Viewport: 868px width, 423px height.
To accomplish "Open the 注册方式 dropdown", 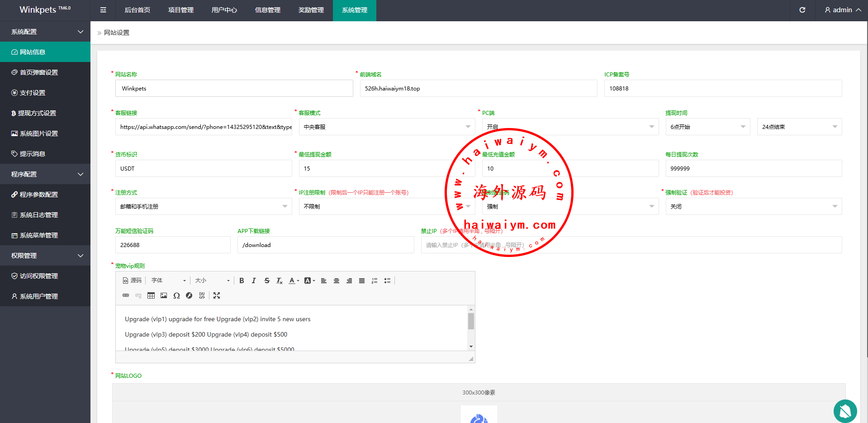I will (x=203, y=206).
